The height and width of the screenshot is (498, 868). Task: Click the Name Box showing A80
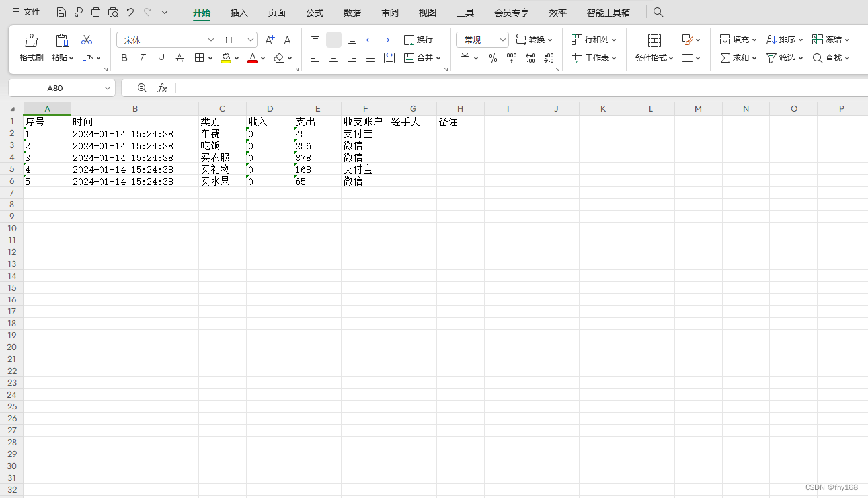pos(55,88)
